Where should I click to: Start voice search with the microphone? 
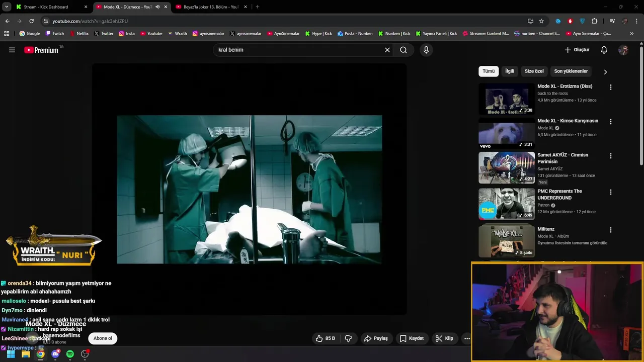click(426, 50)
